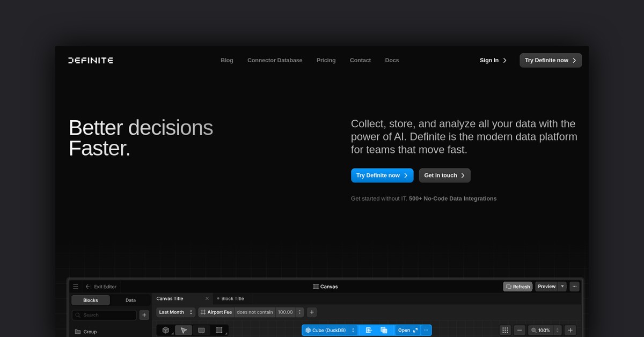Screen dimensions: 644x337
Task: Select the comment bubble tool
Action: (x=201, y=330)
